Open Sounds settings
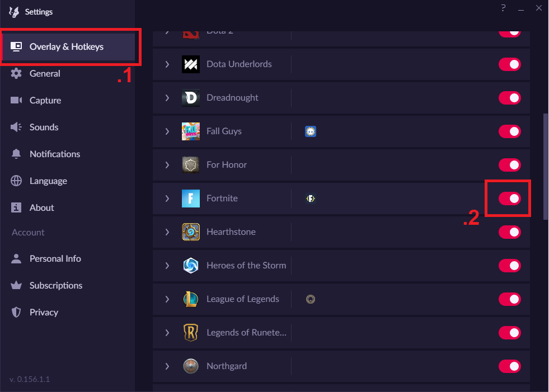This screenshot has width=549, height=392. pyautogui.click(x=67, y=127)
